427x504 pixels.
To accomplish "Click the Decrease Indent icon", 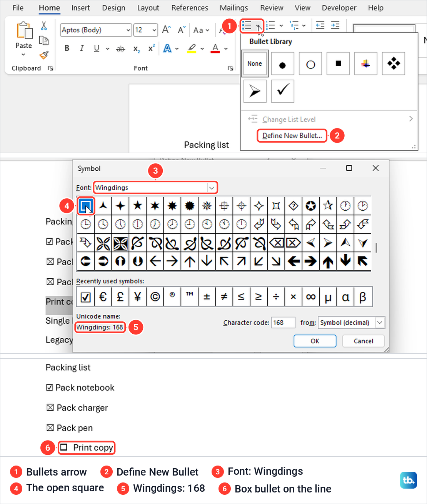I will coord(320,25).
